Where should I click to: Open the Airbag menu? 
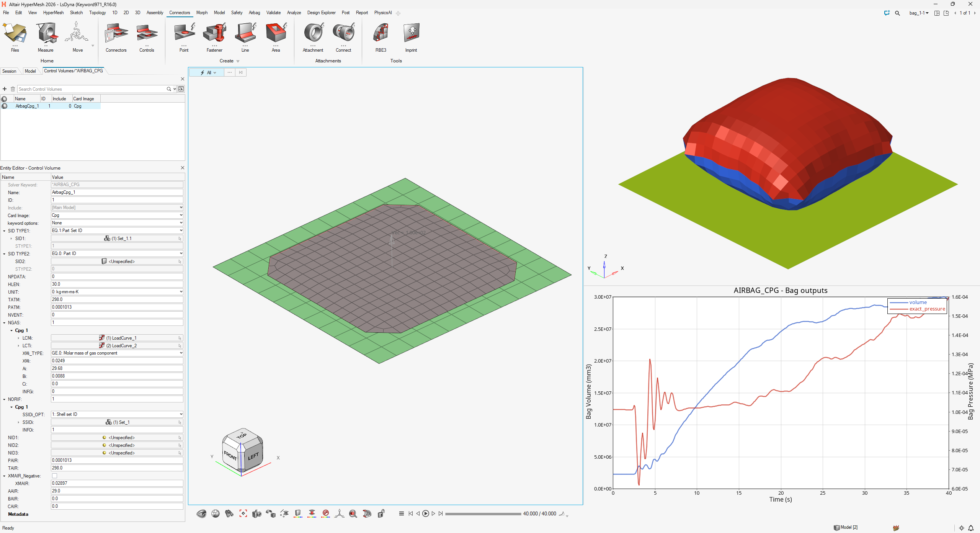(x=254, y=13)
